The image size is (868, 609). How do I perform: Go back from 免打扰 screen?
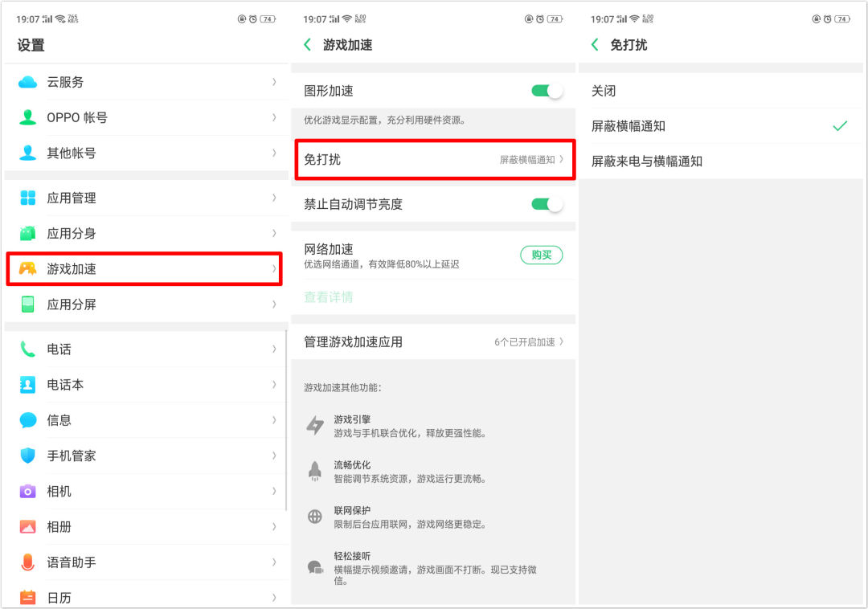click(x=593, y=45)
